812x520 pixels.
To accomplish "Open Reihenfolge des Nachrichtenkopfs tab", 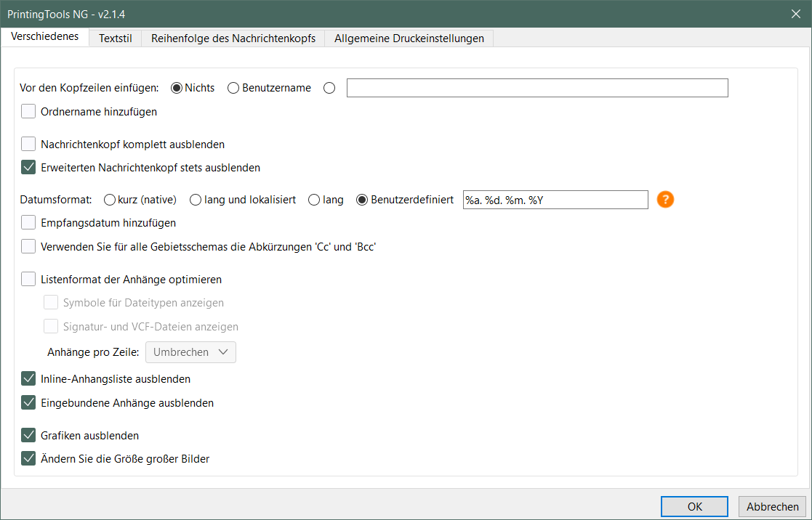I will click(233, 38).
